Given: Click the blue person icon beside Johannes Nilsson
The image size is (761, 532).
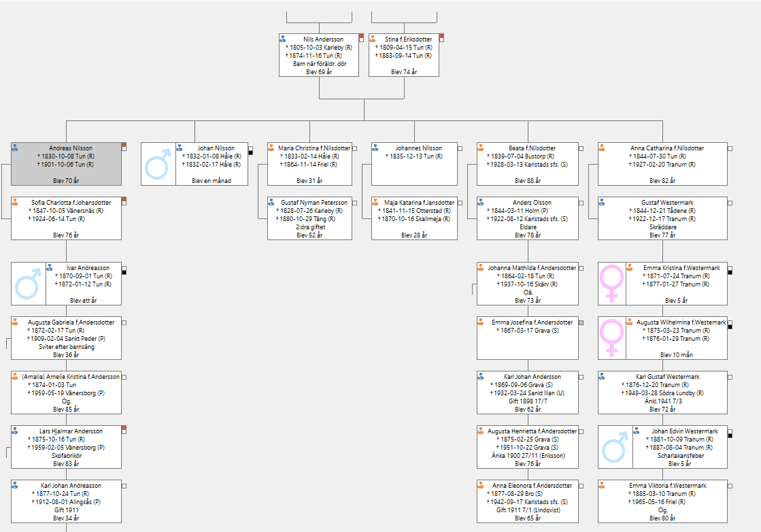Looking at the screenshot, I should pyautogui.click(x=375, y=147).
